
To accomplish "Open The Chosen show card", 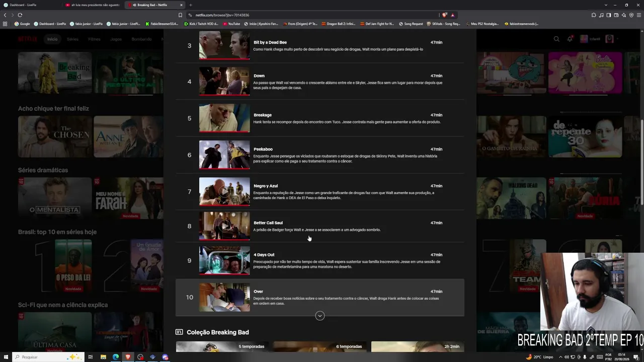I will pos(55,136).
